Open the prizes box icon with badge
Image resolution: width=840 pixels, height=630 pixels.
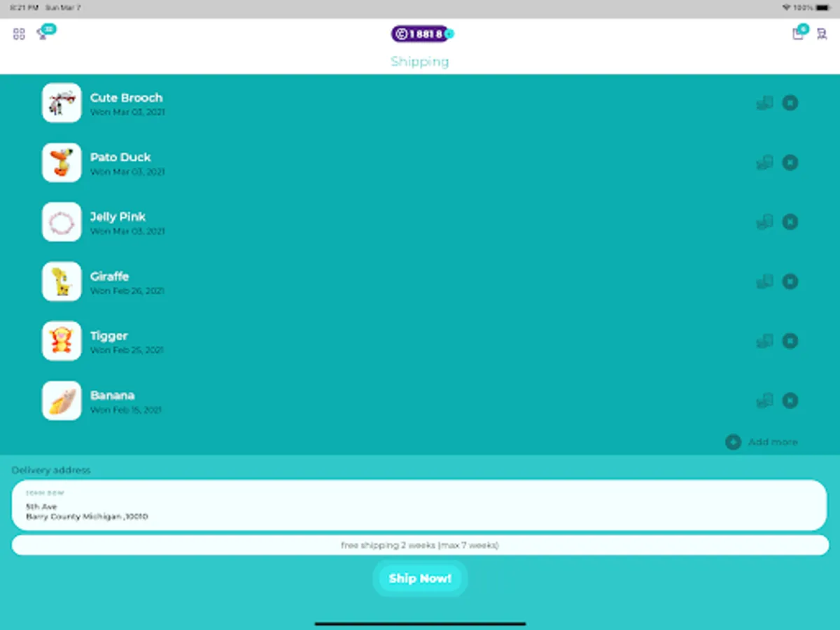(799, 32)
